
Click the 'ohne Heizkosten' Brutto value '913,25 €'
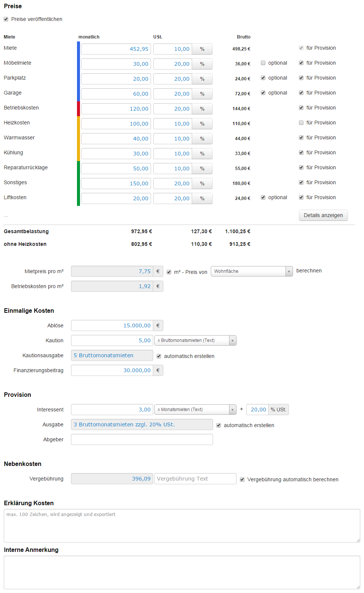[240, 244]
